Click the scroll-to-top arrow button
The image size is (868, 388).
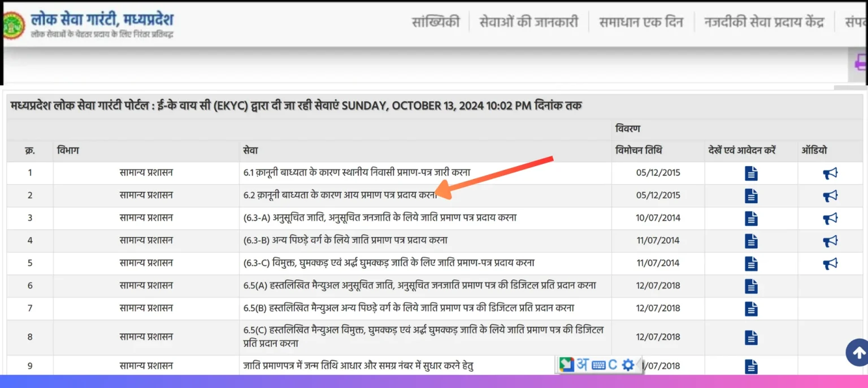click(x=858, y=353)
